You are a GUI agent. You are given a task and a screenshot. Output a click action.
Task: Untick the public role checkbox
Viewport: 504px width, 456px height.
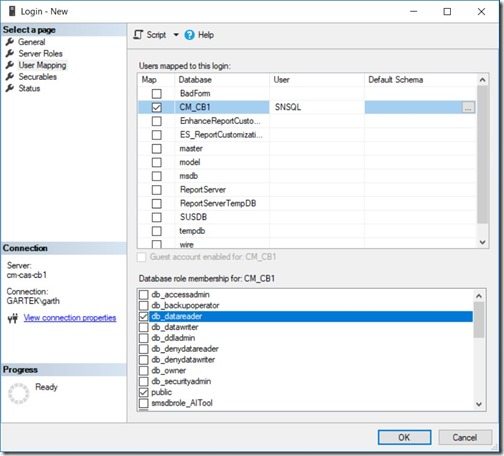point(144,392)
